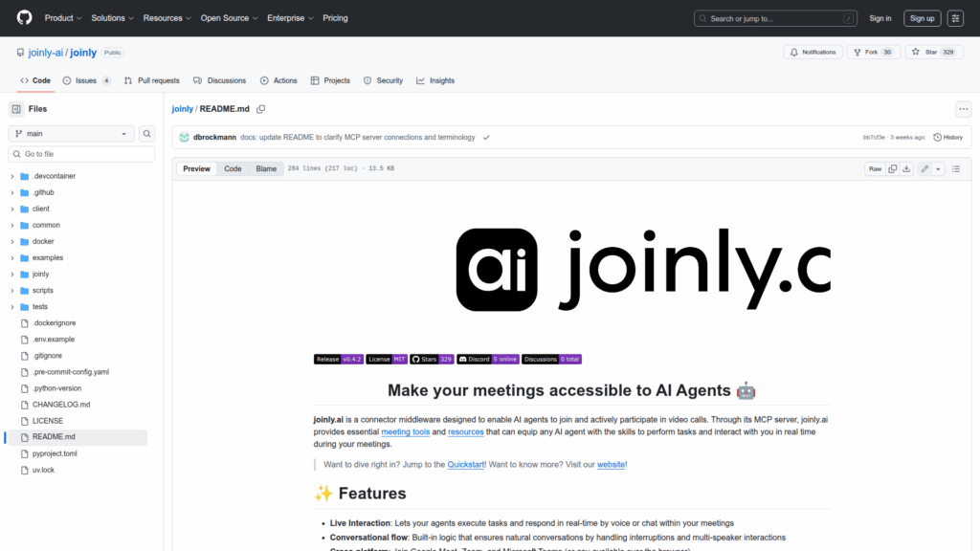This screenshot has height=551, width=980.
Task: Expand the Enterprise menu
Action: (290, 18)
